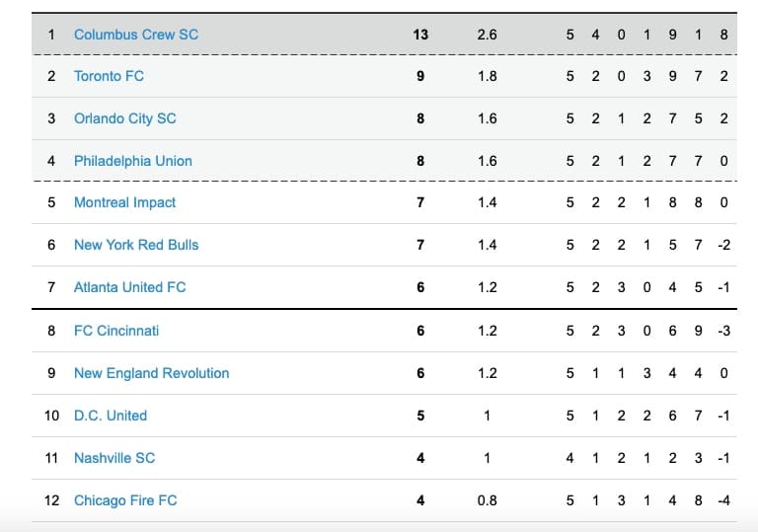
Task: Click New York Red Bulls' -2 goal difference
Action: coord(723,245)
